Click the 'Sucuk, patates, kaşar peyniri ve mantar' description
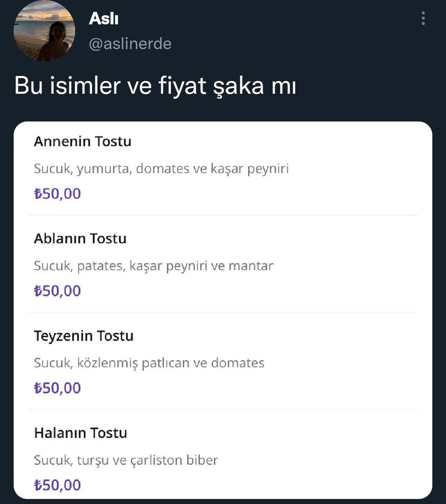Screen dimensions: 446x504 [x=154, y=266]
